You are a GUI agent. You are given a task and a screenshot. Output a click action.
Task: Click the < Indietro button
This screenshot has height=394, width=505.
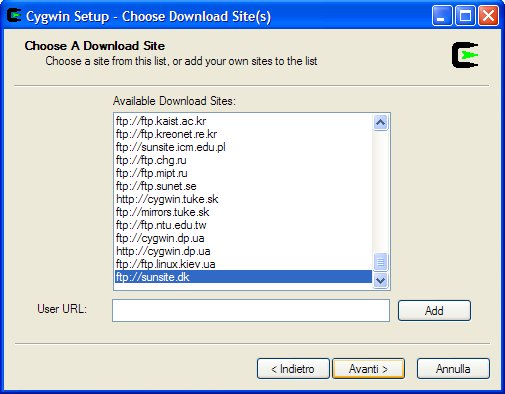[293, 369]
